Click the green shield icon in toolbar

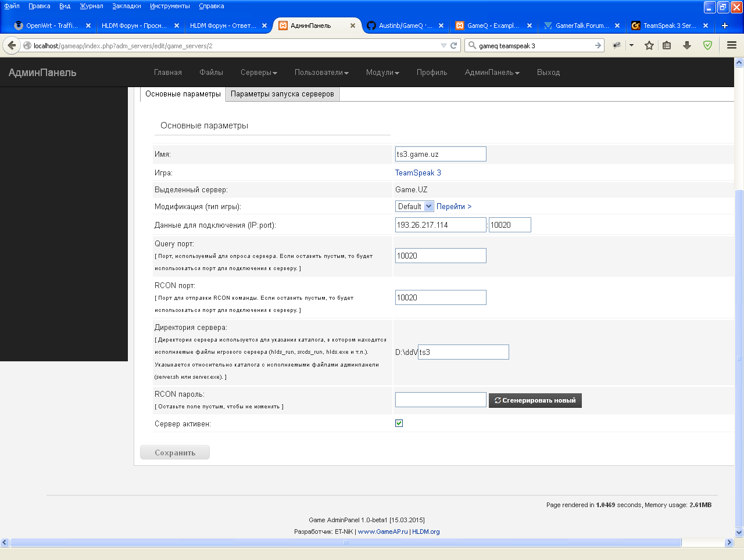click(x=707, y=45)
